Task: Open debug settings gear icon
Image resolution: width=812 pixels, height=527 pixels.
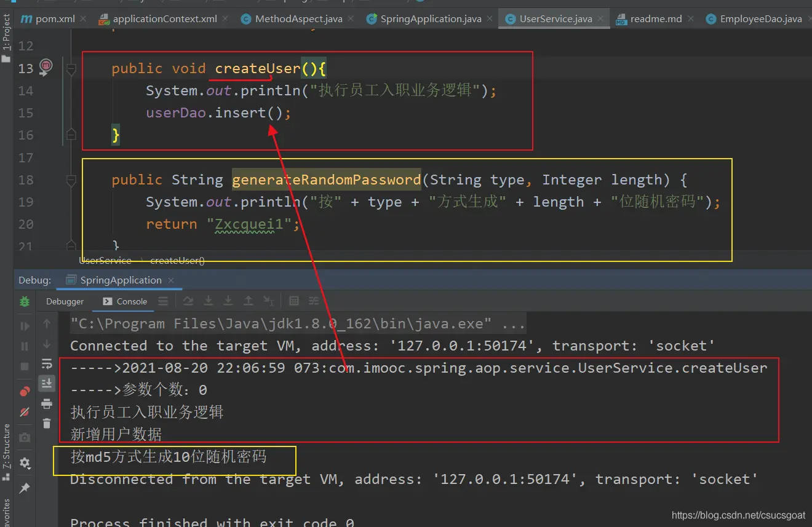Action: coord(25,462)
